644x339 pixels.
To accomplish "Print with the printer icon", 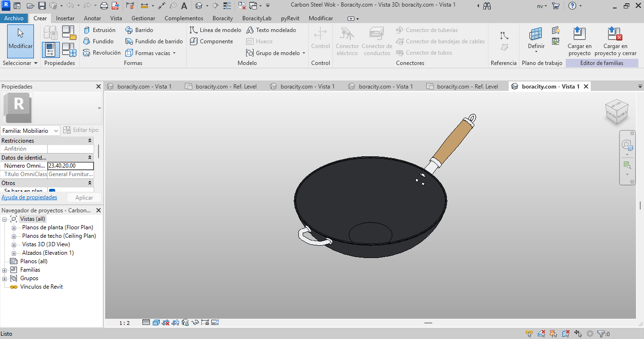I will 104,6.
